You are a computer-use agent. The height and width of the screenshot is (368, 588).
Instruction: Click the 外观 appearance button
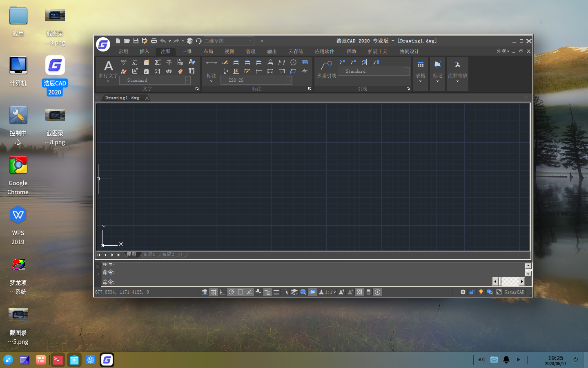(x=503, y=51)
